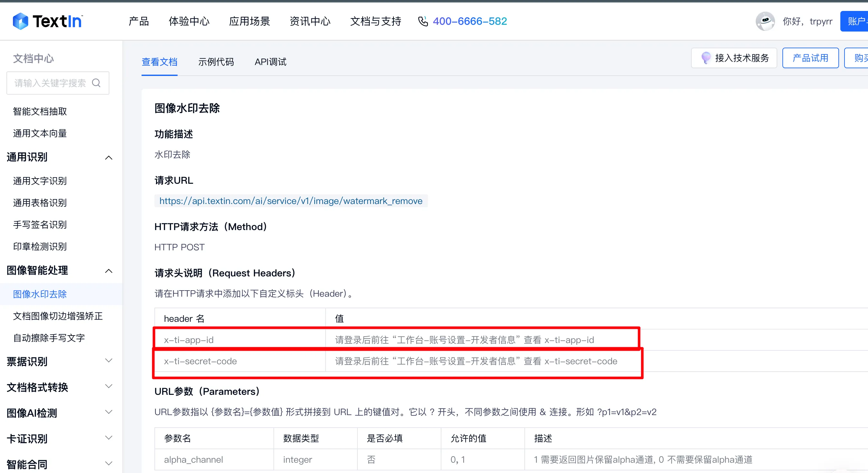
Task: Expand the 智能合同 section
Action: 108,464
